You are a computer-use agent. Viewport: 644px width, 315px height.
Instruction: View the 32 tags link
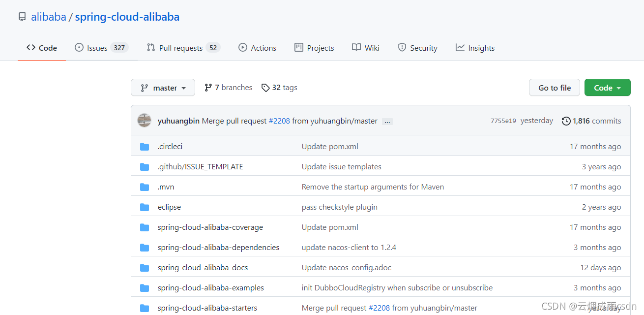pos(279,88)
